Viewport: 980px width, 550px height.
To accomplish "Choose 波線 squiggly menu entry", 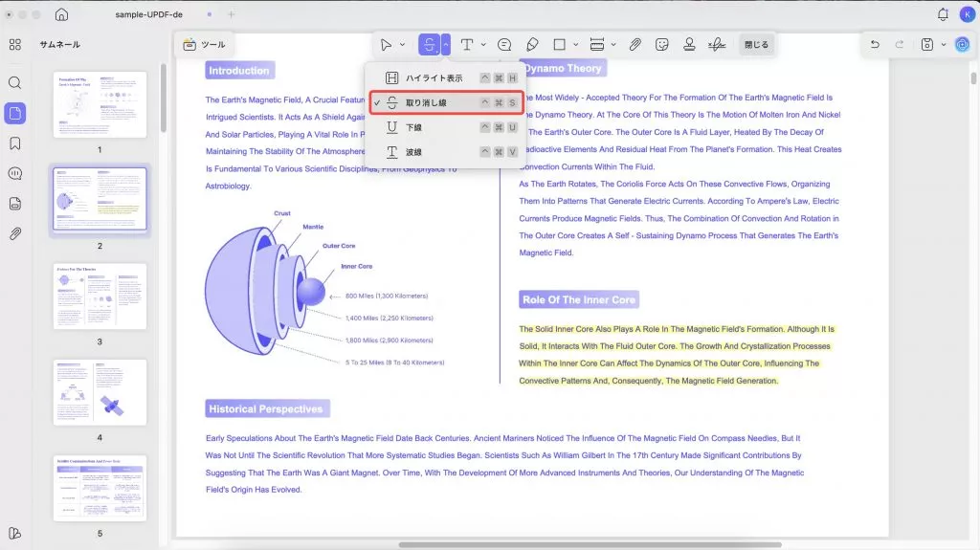I will (x=446, y=152).
